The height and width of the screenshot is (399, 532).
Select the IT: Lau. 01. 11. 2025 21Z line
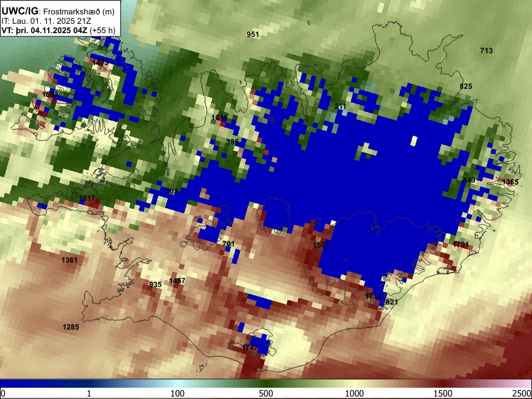pyautogui.click(x=46, y=21)
